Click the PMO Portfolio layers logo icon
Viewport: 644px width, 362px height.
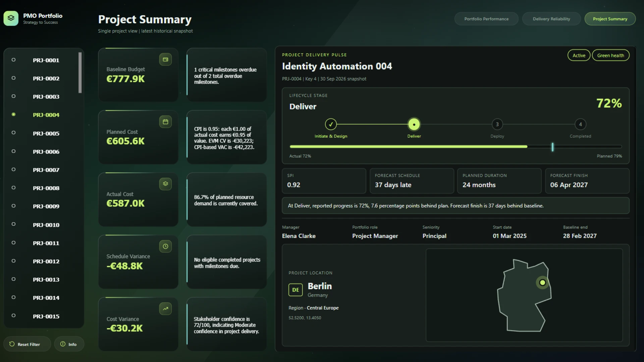click(11, 18)
